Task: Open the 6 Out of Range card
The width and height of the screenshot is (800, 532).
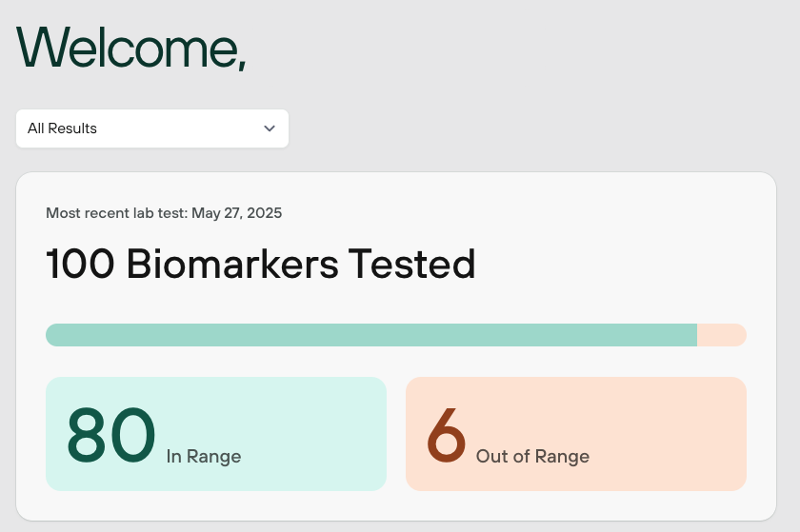Action: [576, 434]
